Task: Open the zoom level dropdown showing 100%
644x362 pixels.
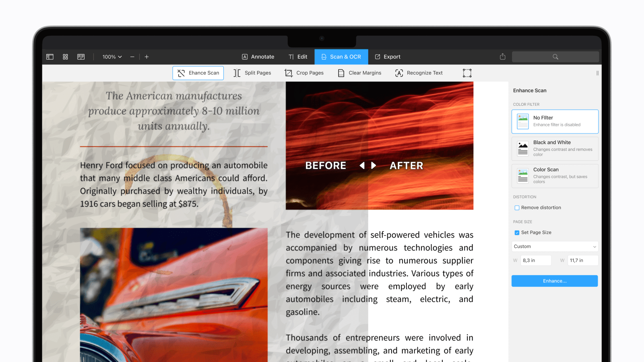Action: (111, 57)
